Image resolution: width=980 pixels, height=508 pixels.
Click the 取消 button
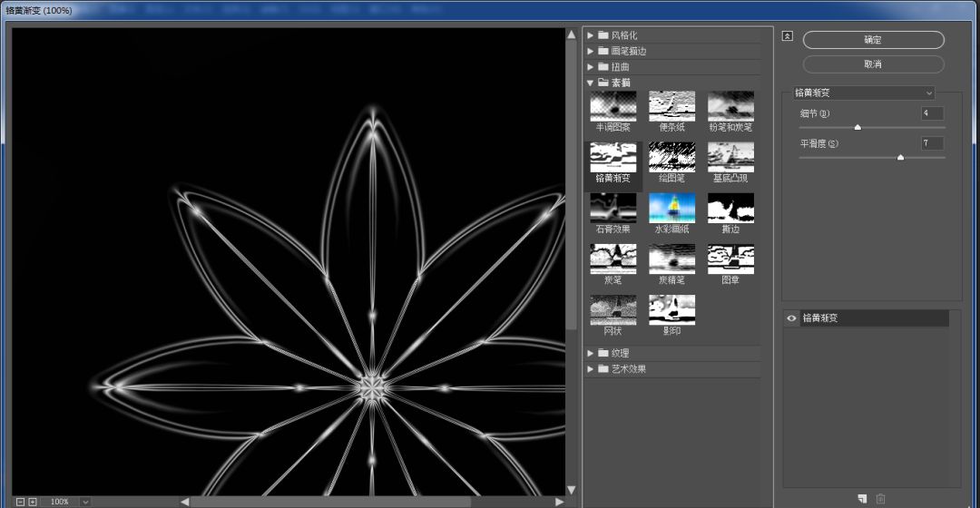tap(873, 64)
